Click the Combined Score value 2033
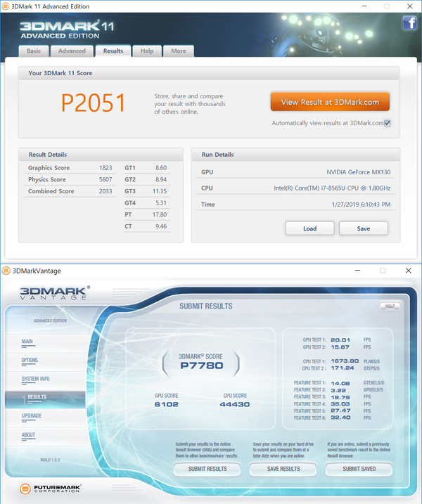 [105, 191]
